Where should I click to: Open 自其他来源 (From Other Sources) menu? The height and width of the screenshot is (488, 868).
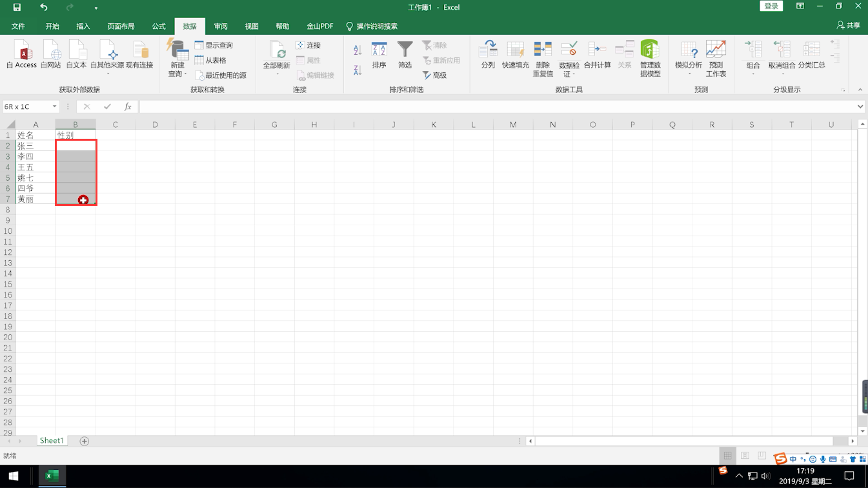tap(107, 57)
